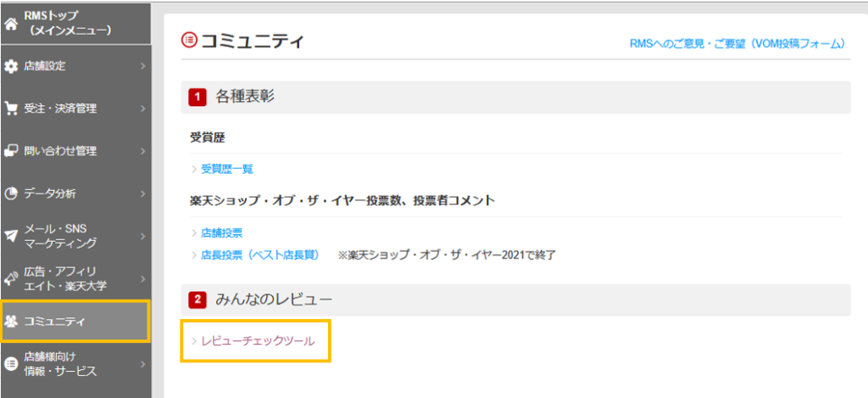
Task: Click the gear icon for 店舗設定
Action: tap(10, 66)
